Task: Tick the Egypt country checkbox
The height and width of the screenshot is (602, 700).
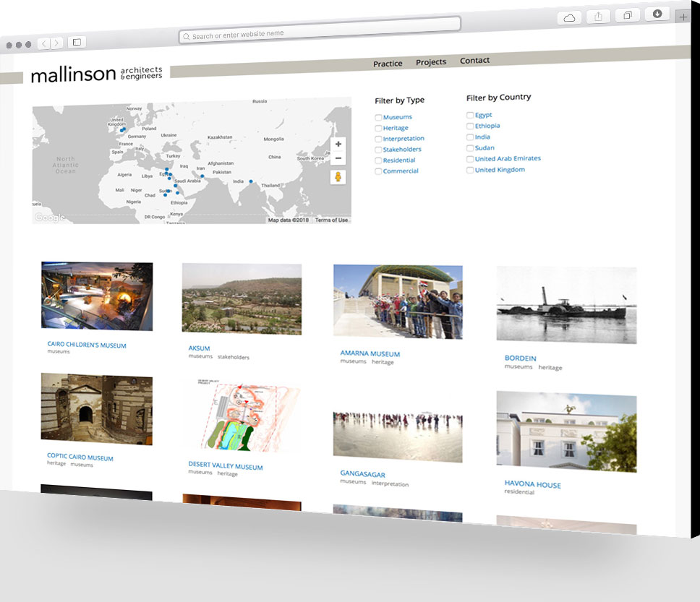Action: coord(470,115)
